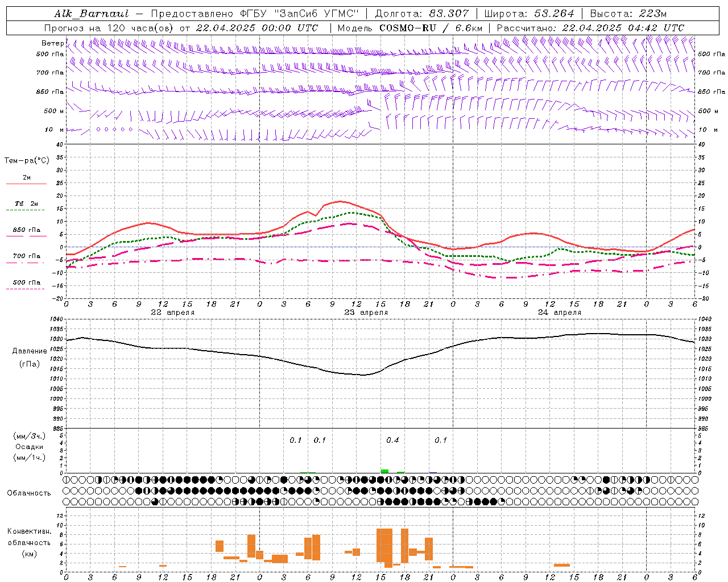Click the 'Облачность' cloudiness label
This screenshot has height=582, width=728.
[x=29, y=493]
